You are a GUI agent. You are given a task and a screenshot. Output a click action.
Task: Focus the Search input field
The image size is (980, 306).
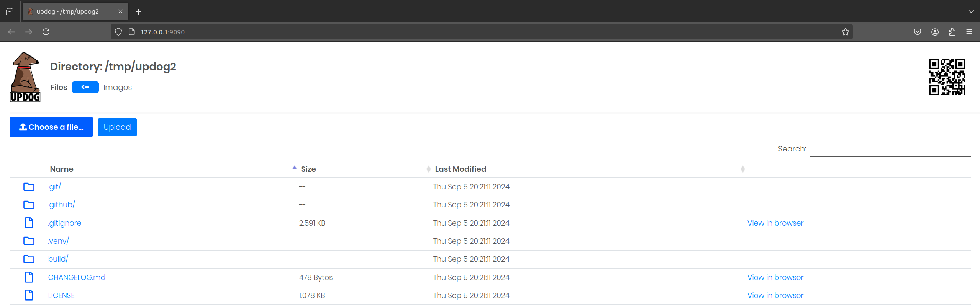[890, 149]
